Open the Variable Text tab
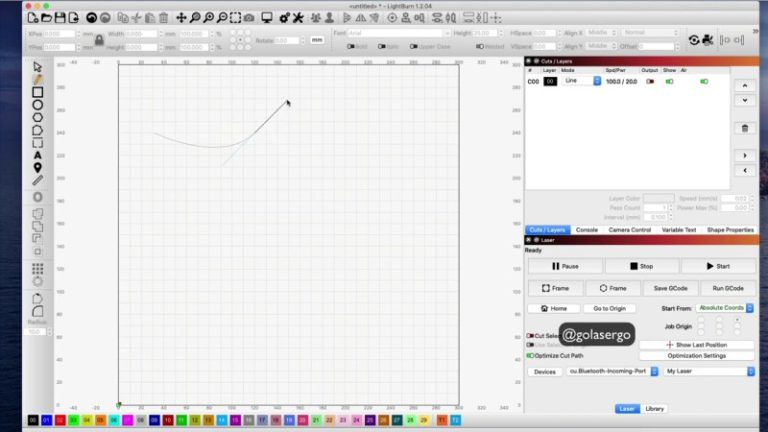This screenshot has height=432, width=768. [679, 230]
